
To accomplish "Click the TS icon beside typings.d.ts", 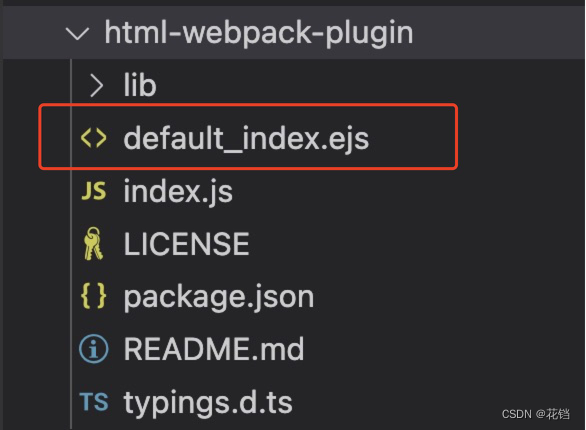I will tap(94, 402).
